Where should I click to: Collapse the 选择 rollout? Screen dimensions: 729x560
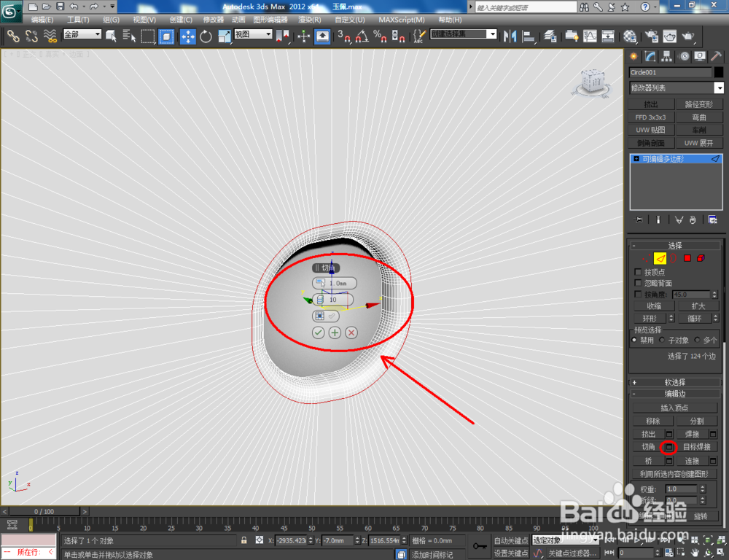pyautogui.click(x=674, y=246)
